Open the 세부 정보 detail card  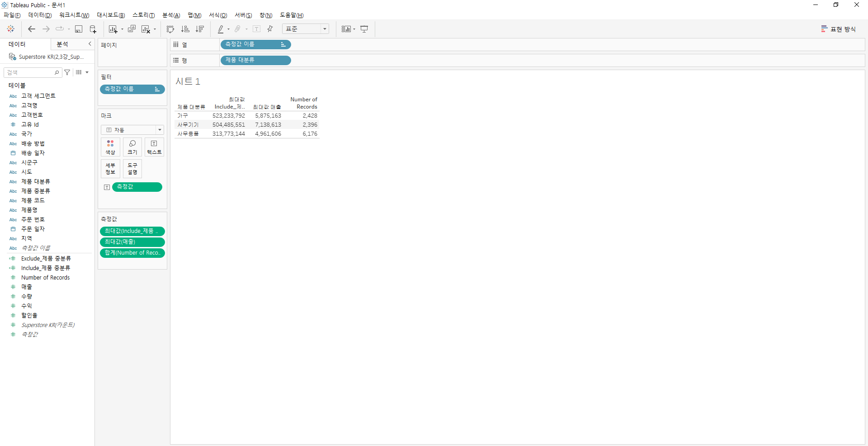point(110,169)
